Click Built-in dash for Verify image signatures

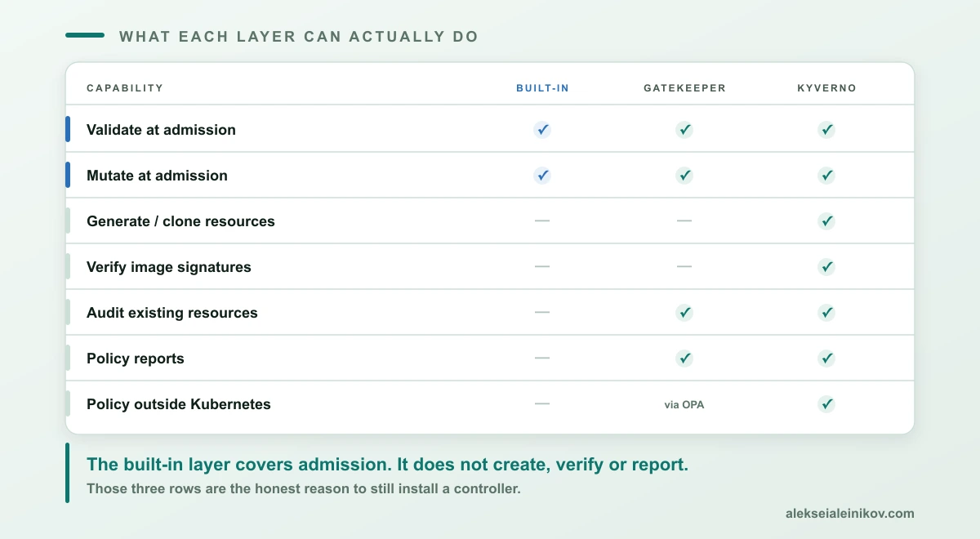(x=542, y=266)
